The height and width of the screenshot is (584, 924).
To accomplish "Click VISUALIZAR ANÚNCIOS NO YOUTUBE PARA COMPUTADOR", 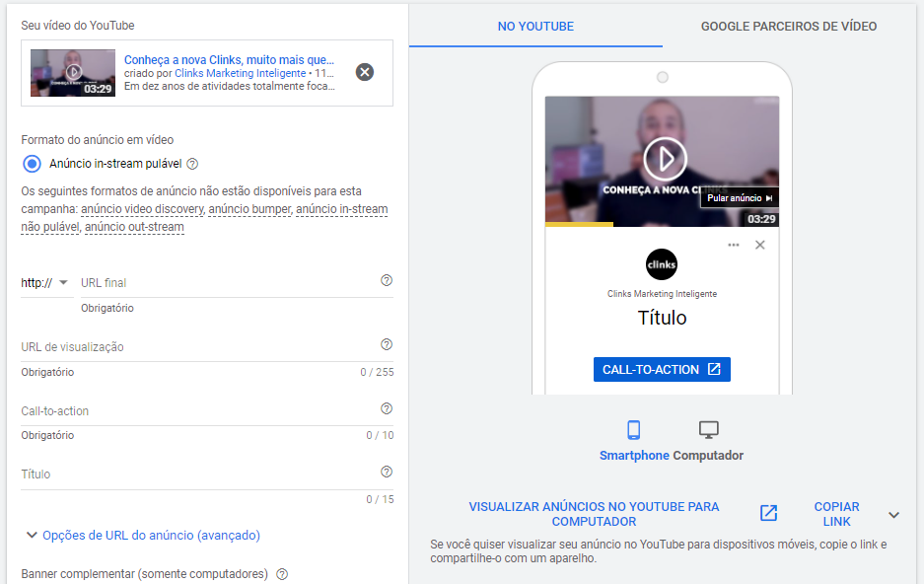I will (x=594, y=514).
